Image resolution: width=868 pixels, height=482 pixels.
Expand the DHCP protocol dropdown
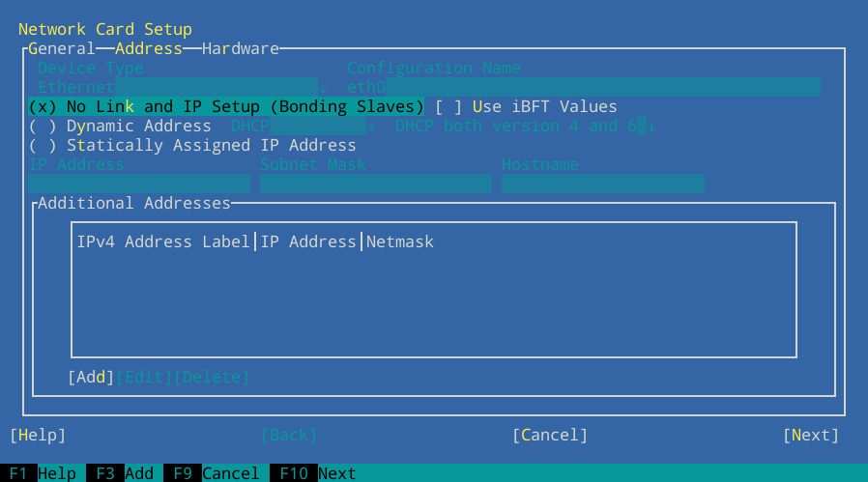pyautogui.click(x=303, y=126)
